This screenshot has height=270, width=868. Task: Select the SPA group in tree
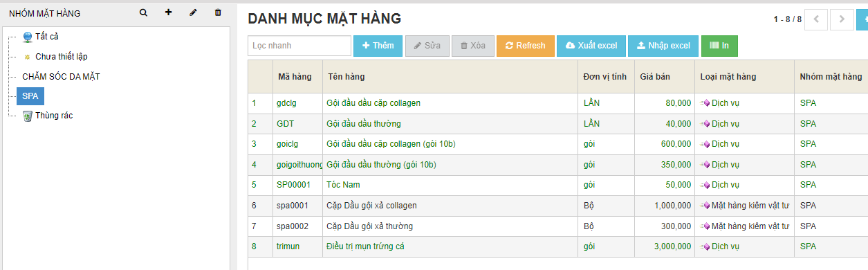tap(30, 96)
